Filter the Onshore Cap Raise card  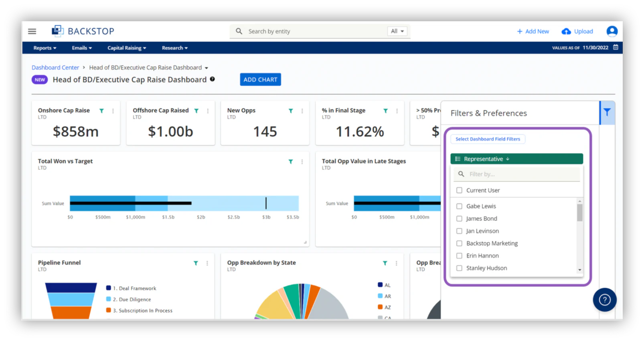point(102,111)
